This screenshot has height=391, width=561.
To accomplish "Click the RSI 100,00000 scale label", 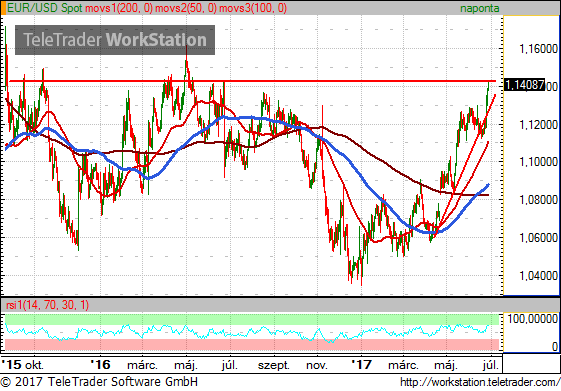I will (x=532, y=319).
